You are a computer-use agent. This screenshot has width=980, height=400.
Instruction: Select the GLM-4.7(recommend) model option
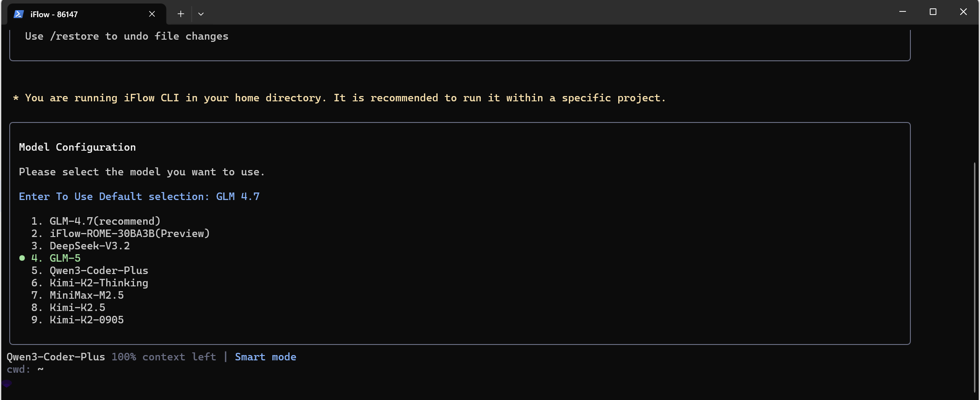(x=104, y=221)
